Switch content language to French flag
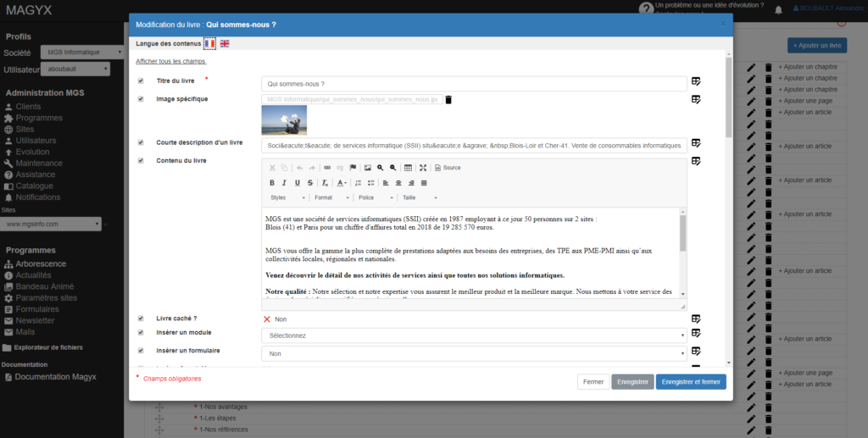The width and height of the screenshot is (868, 438). (x=210, y=43)
